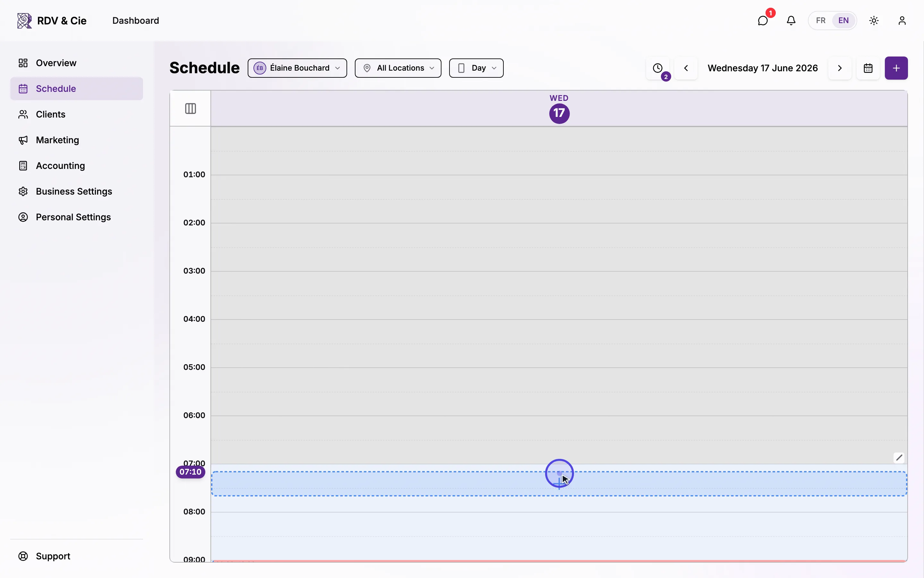Go to Overview in sidebar
Viewport: 924px width, 578px height.
pyautogui.click(x=76, y=63)
